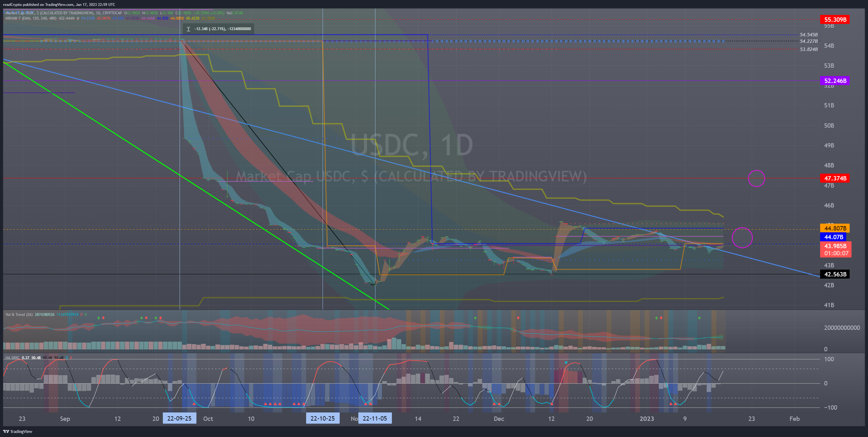The image size is (868, 437).
Task: Click the 100 oscillator axis label
Action: (x=829, y=359)
